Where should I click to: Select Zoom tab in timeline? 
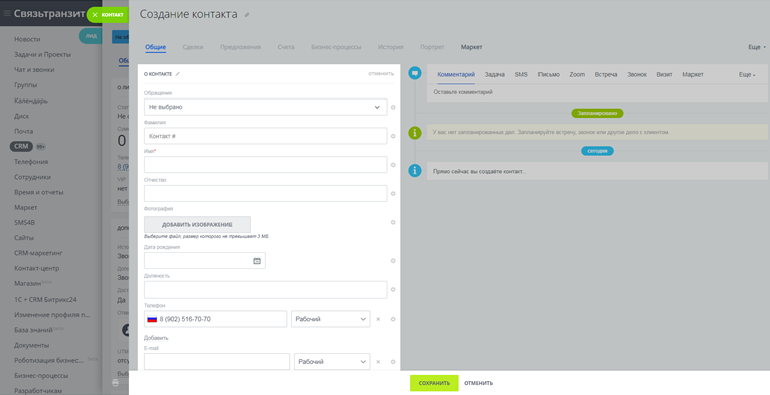click(x=577, y=75)
